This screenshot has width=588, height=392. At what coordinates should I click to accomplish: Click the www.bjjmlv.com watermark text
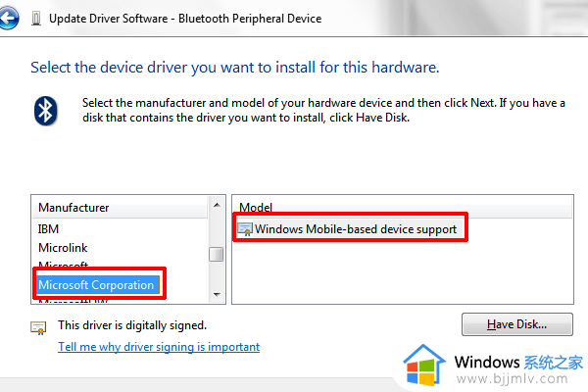pos(512,379)
